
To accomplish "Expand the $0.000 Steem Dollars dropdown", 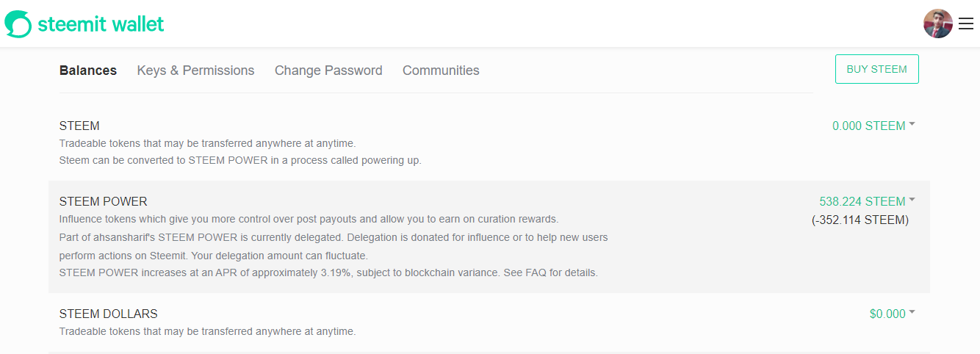I will click(892, 314).
